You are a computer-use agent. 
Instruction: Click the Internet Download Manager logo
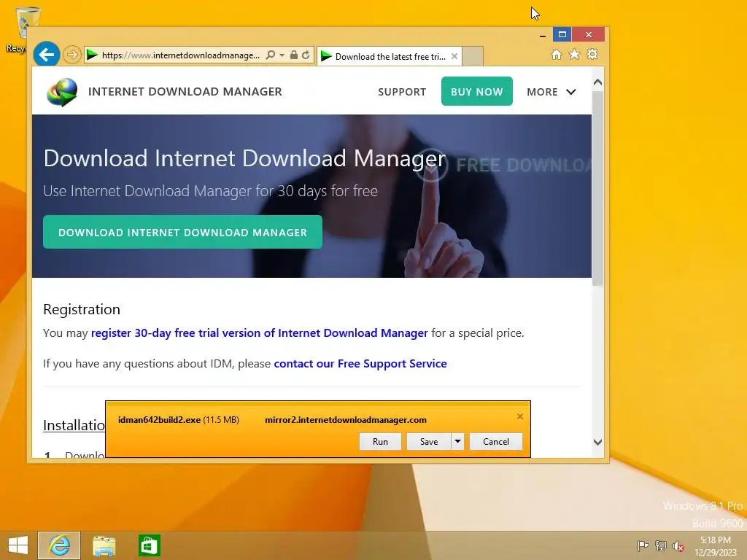click(x=62, y=92)
